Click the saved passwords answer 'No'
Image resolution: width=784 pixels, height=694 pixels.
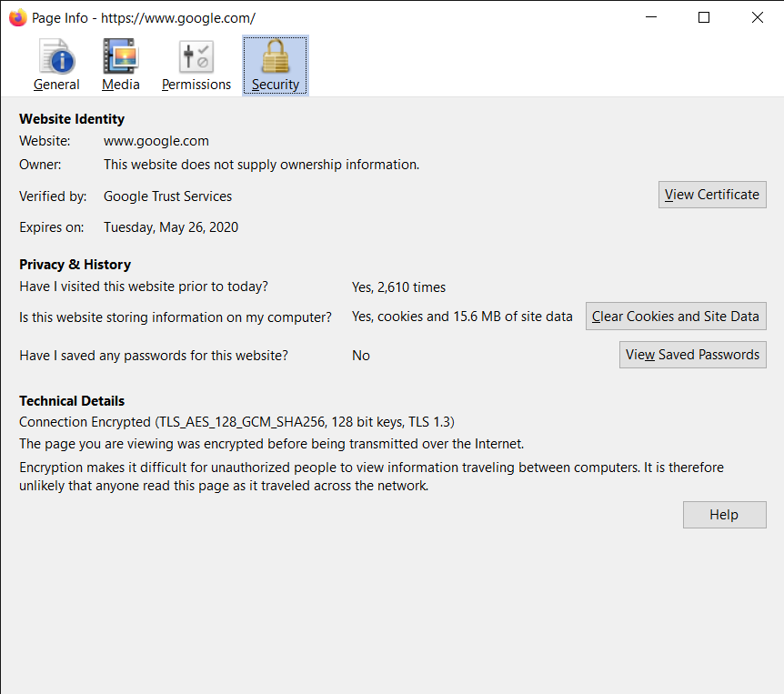[361, 356]
